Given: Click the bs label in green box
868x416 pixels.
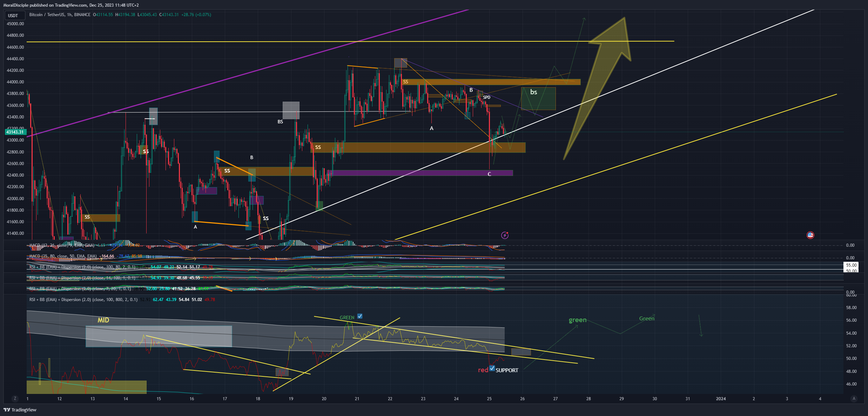Looking at the screenshot, I should [533, 92].
